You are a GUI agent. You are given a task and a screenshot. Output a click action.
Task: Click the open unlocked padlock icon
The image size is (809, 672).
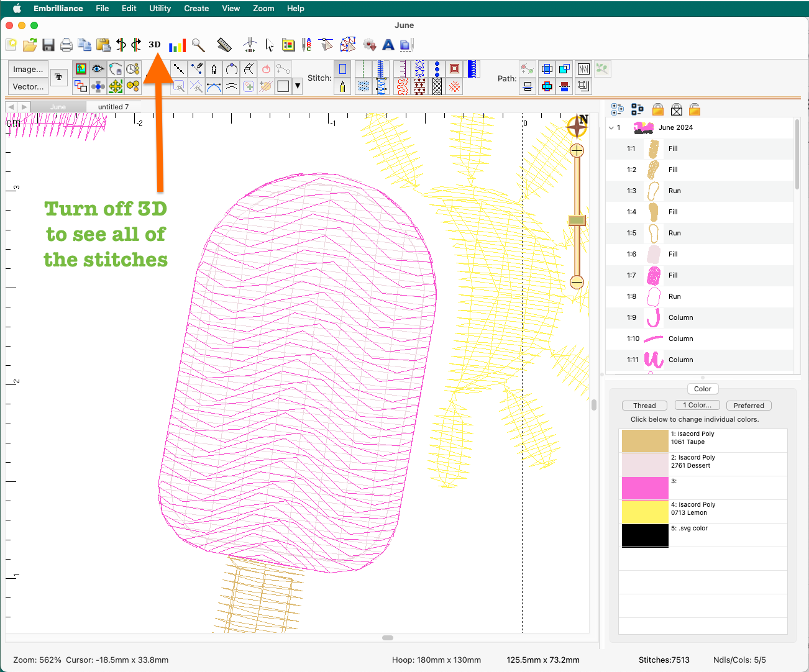coord(695,110)
